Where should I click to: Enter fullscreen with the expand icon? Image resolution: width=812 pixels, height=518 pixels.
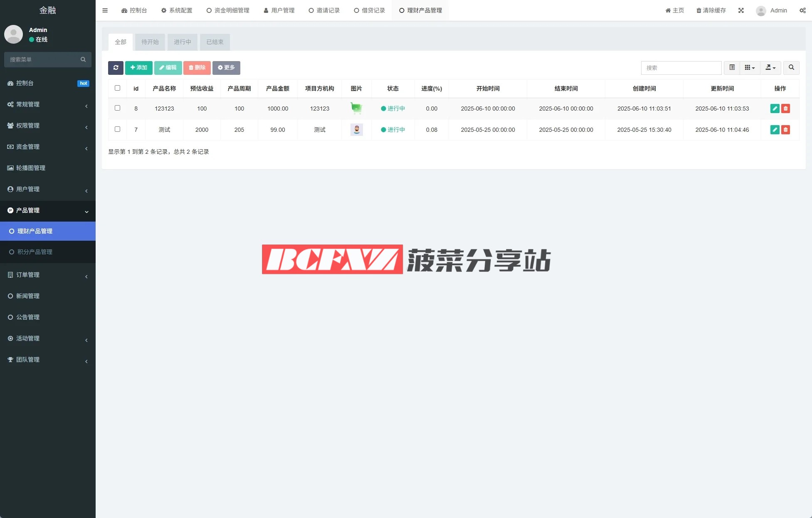click(741, 10)
